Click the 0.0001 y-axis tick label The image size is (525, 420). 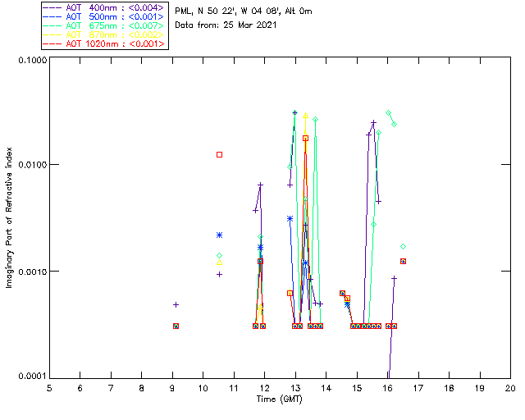[32, 377]
